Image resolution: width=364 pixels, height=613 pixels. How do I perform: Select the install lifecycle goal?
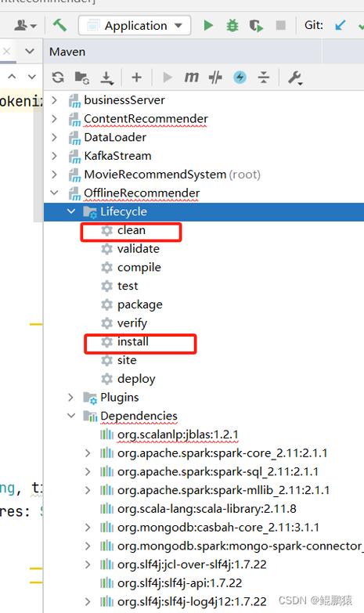point(133,341)
